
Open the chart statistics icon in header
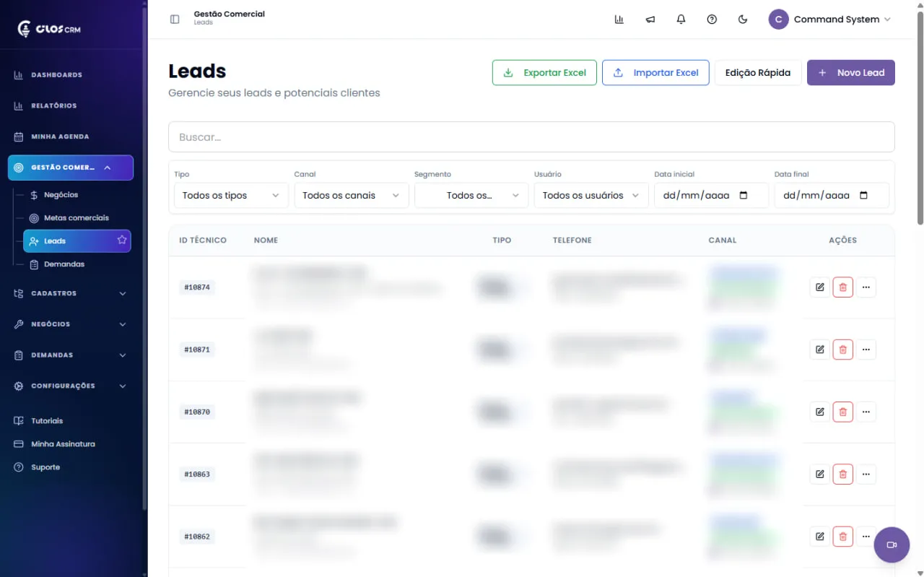click(619, 19)
